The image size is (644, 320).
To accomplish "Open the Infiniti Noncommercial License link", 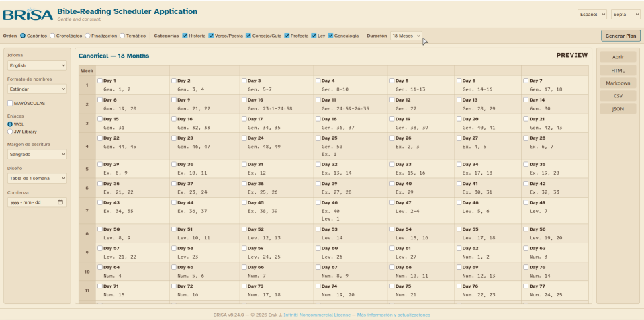I will click(317, 315).
